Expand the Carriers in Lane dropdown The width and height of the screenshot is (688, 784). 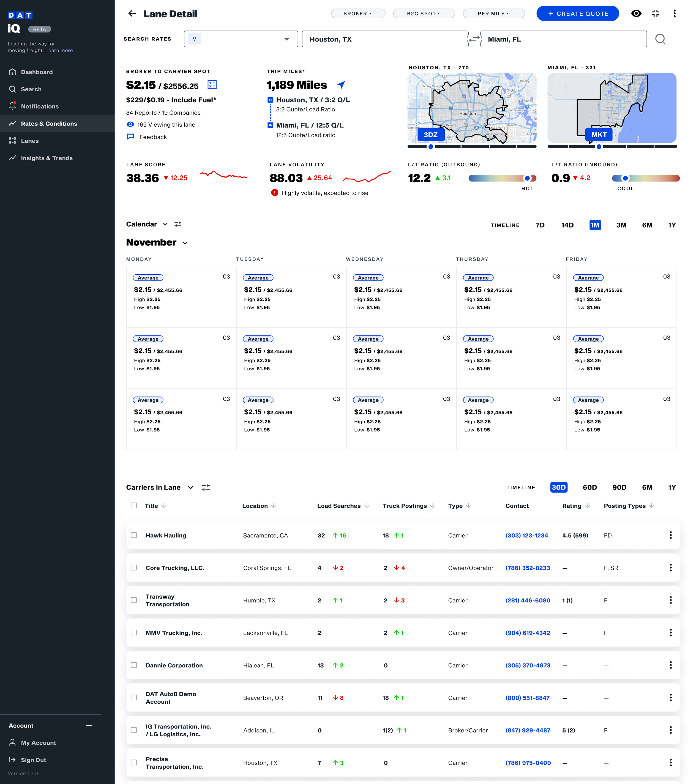[x=191, y=488]
